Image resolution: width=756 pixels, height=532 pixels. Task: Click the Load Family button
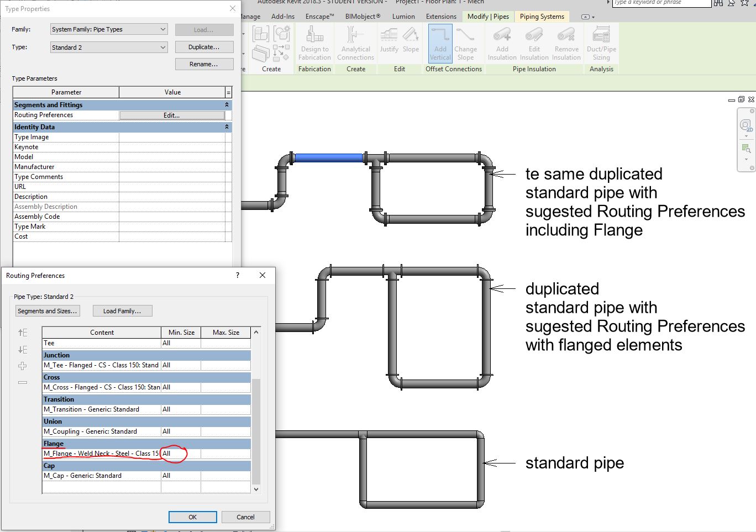[122, 310]
